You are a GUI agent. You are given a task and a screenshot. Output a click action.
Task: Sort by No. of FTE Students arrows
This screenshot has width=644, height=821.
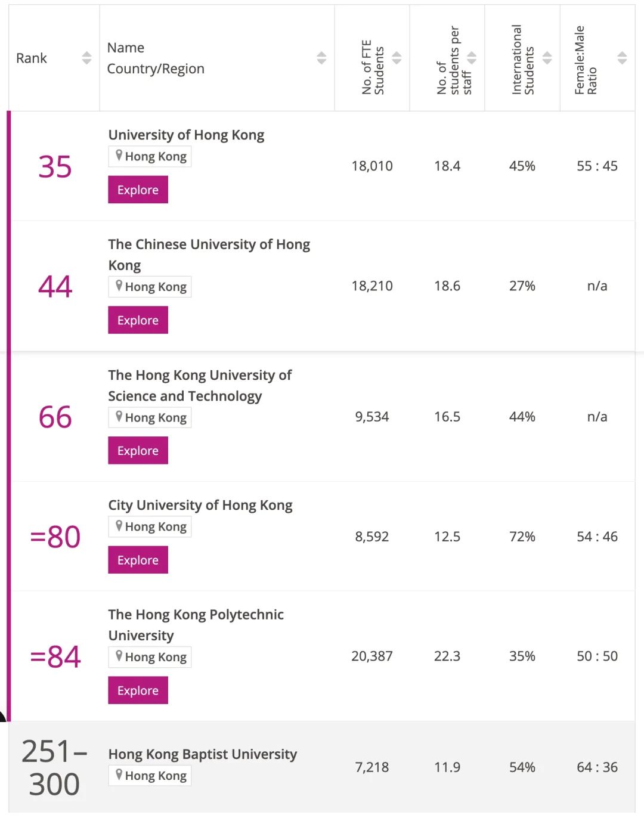397,58
